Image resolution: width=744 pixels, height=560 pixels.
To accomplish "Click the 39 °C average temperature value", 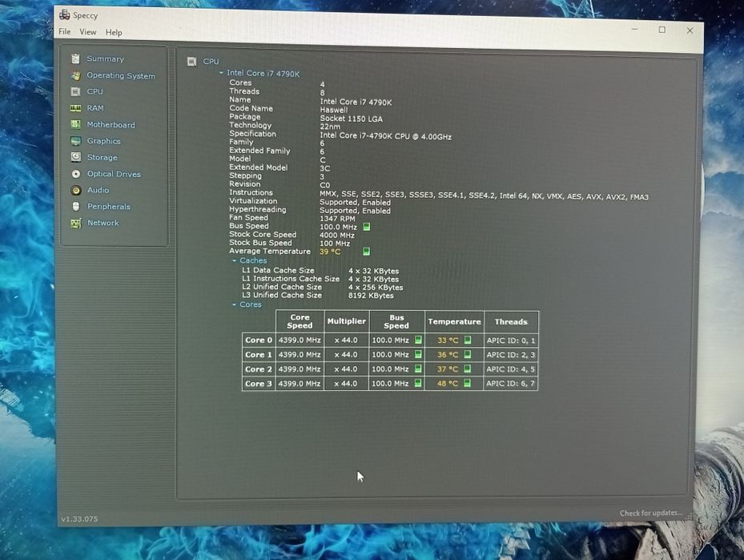I will (330, 252).
